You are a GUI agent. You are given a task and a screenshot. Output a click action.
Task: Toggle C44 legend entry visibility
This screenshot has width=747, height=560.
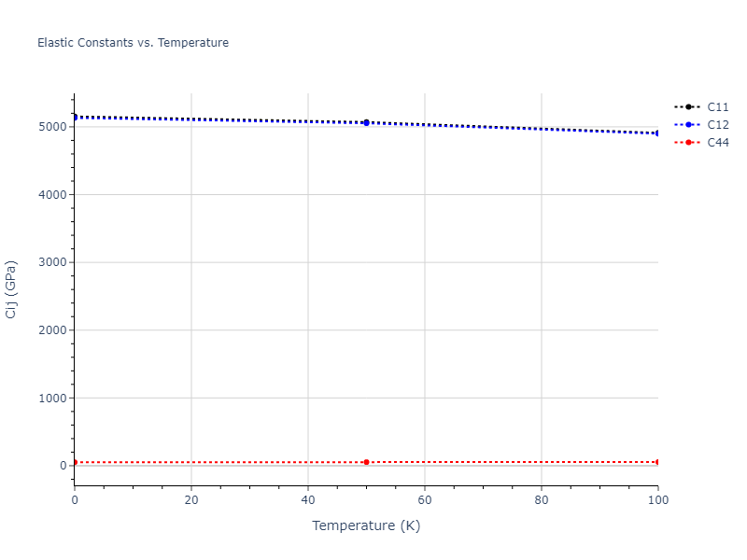tap(717, 142)
